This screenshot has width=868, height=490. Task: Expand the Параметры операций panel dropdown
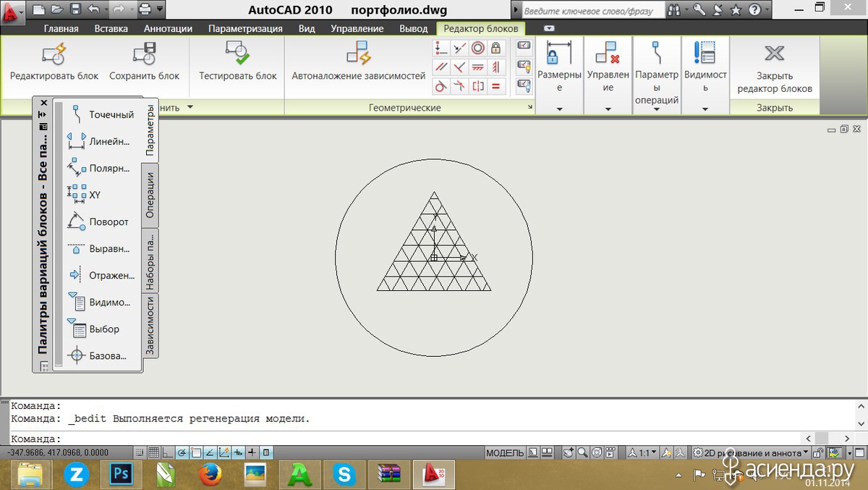click(657, 109)
